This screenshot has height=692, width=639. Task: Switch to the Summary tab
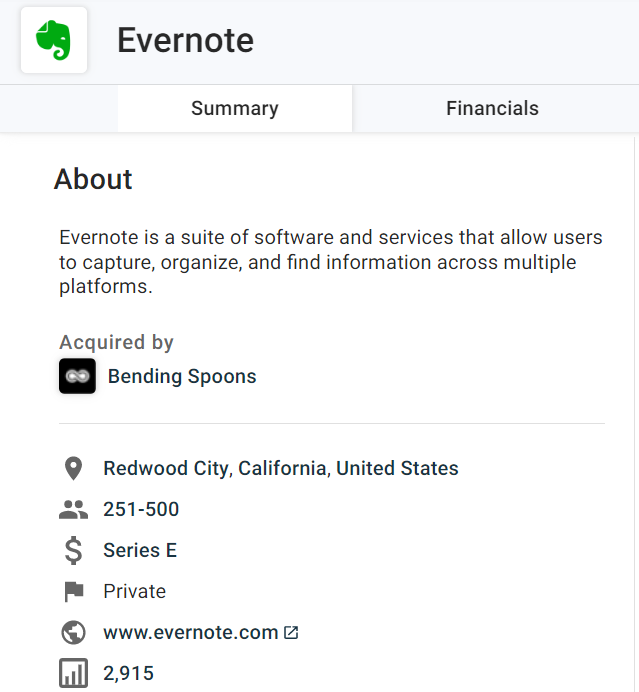(x=235, y=109)
